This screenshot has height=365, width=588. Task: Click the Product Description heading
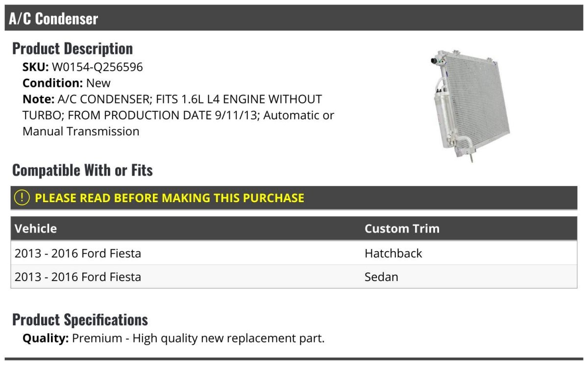(x=73, y=49)
